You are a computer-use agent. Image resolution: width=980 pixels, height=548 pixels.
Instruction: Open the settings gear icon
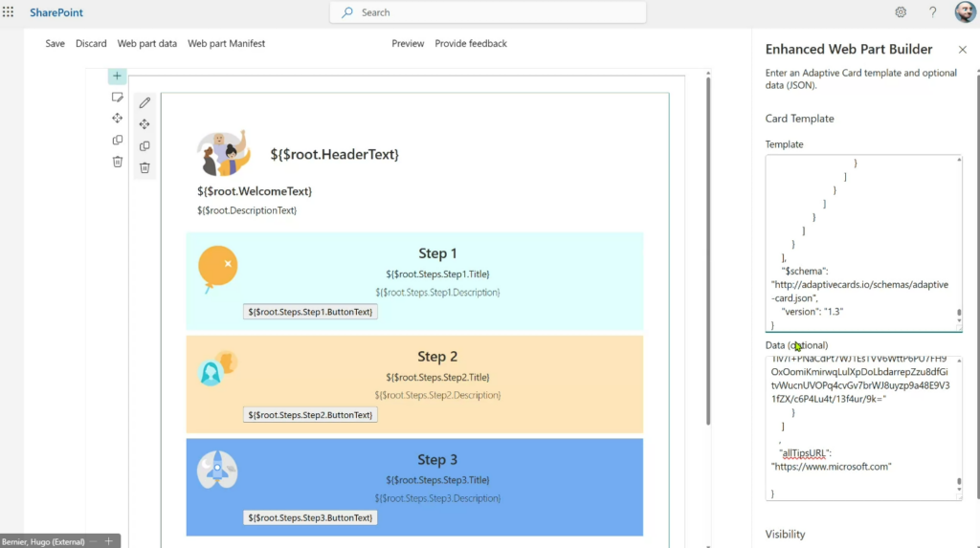tap(901, 12)
